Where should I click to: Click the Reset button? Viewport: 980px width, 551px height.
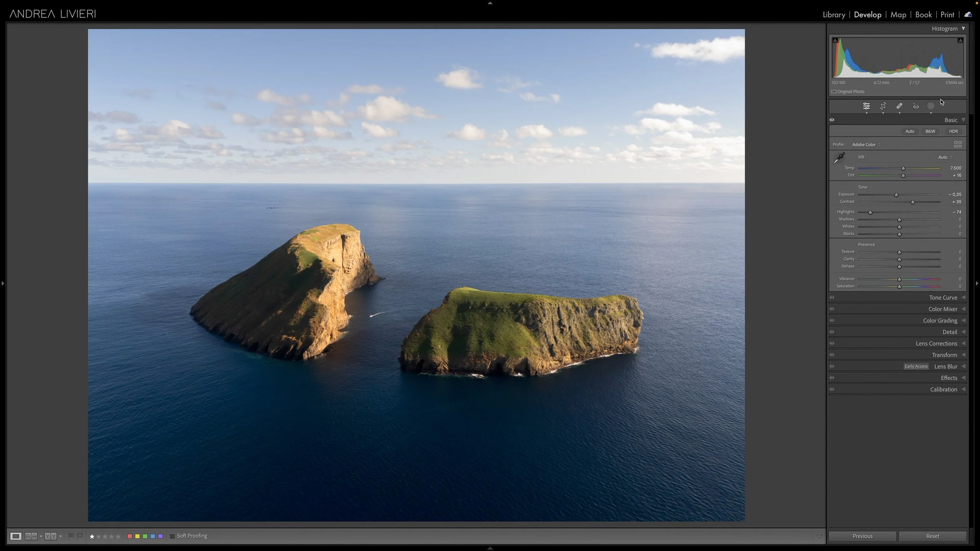click(932, 536)
